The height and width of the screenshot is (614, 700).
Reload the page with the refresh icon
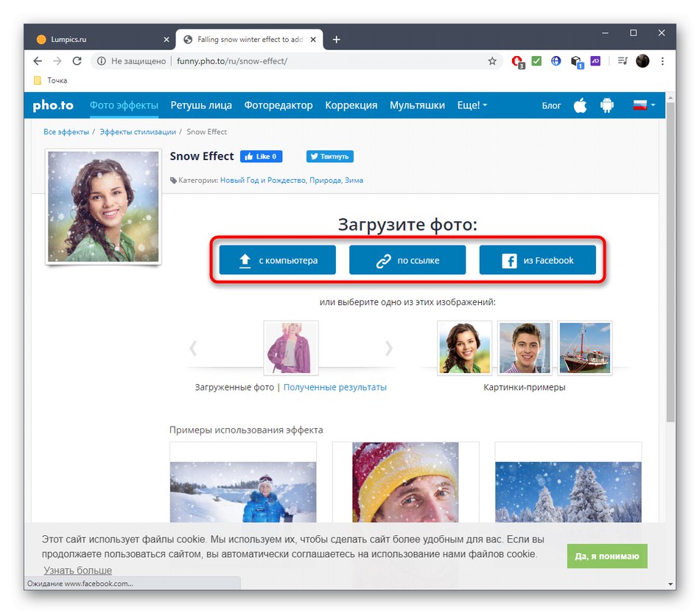pyautogui.click(x=77, y=60)
